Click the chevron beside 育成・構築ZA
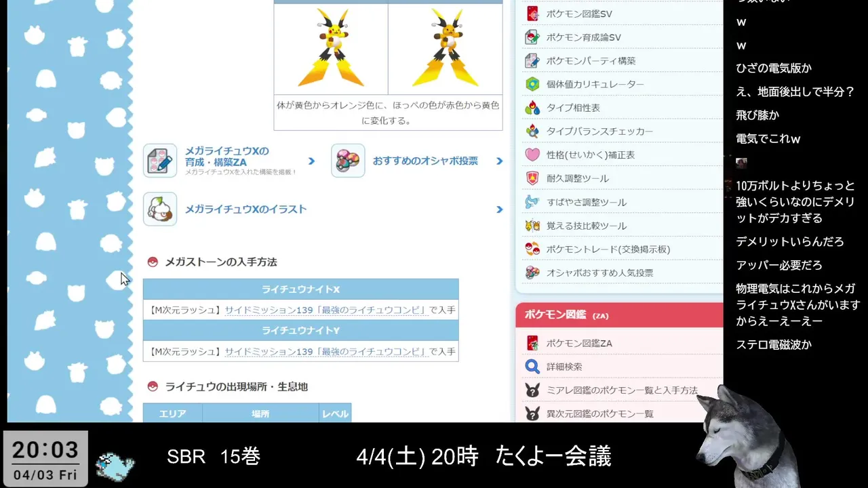Screen dimensions: 868x488 [x=312, y=161]
